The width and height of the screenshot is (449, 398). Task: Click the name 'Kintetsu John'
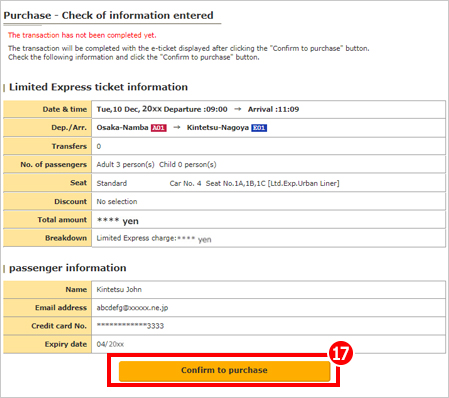coord(119,289)
